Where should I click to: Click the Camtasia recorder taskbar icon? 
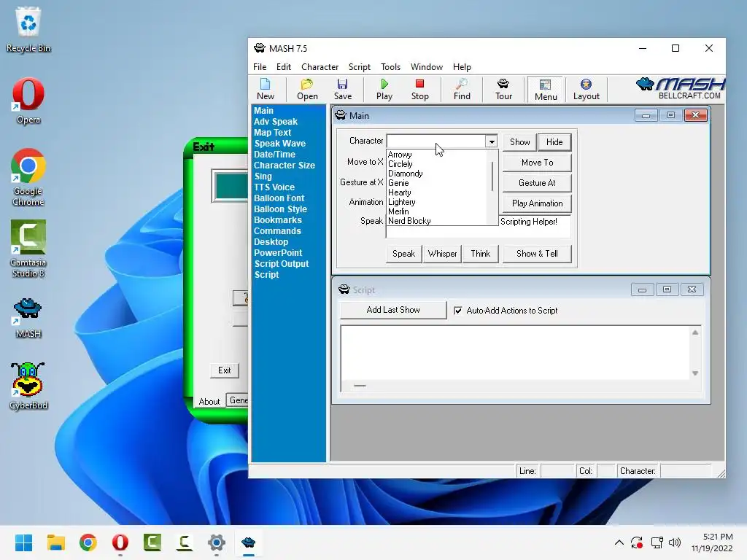tap(184, 542)
